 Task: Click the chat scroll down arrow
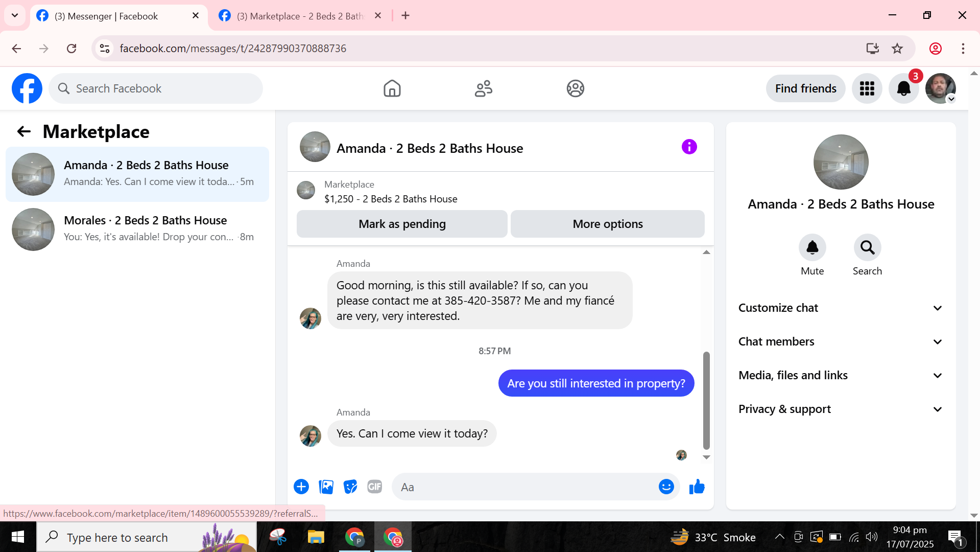[706, 457]
